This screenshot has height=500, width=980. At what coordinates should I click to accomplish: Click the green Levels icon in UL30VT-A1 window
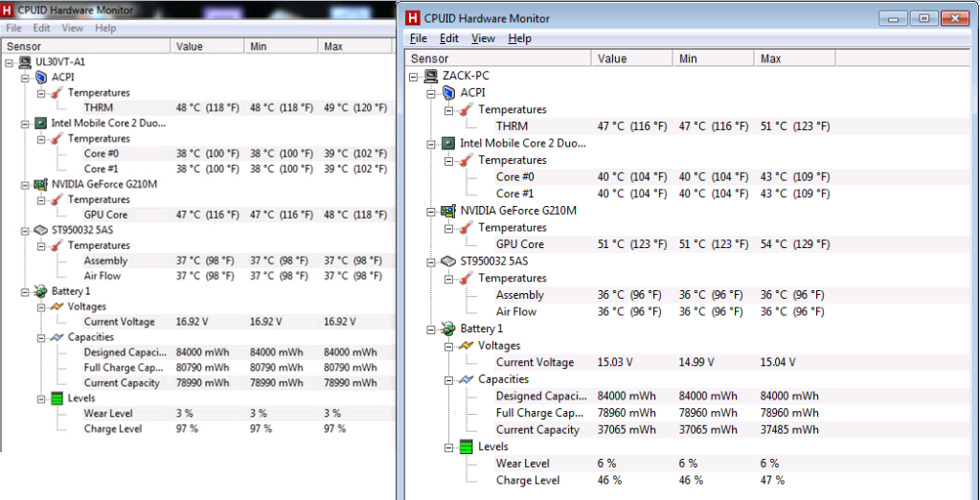57,398
